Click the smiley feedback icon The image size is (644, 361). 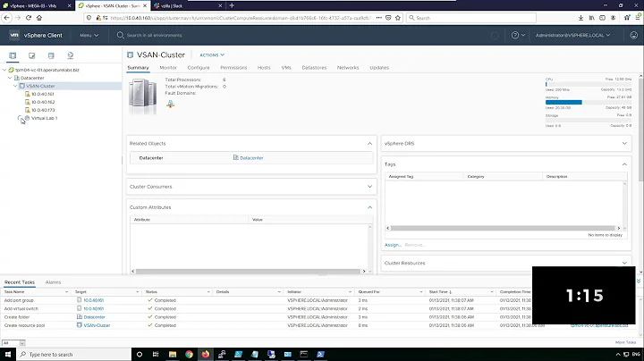click(x=634, y=35)
